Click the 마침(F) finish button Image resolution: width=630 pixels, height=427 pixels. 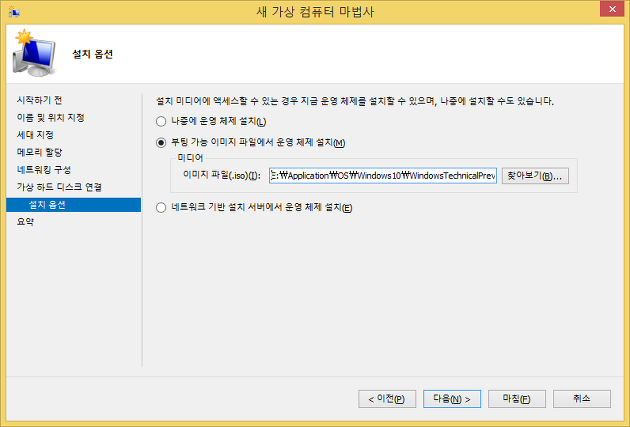point(517,399)
